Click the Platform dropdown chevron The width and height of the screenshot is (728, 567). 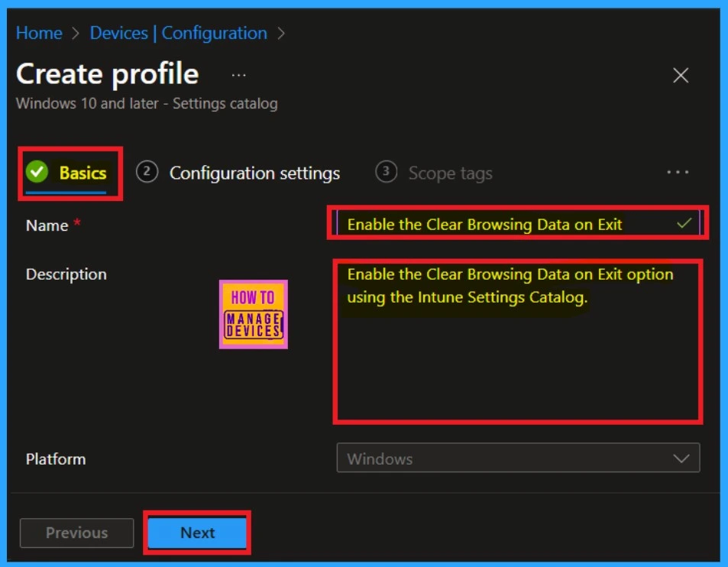click(x=681, y=458)
